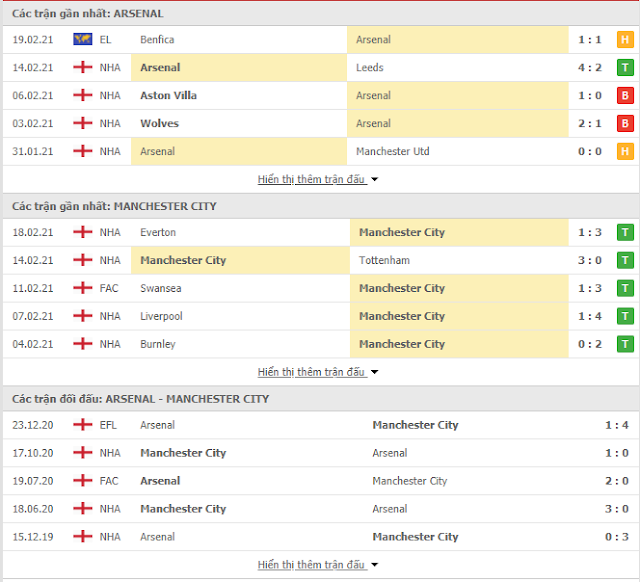Screen dimensions: 640x582
Task: Click the England flag on 23.12.20 EFL match
Action: click(82, 425)
